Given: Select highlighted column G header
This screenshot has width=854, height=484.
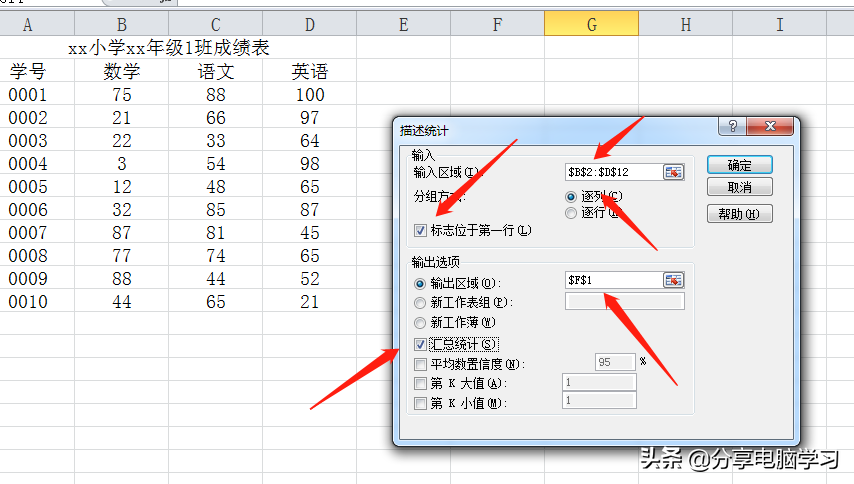Looking at the screenshot, I should [591, 24].
